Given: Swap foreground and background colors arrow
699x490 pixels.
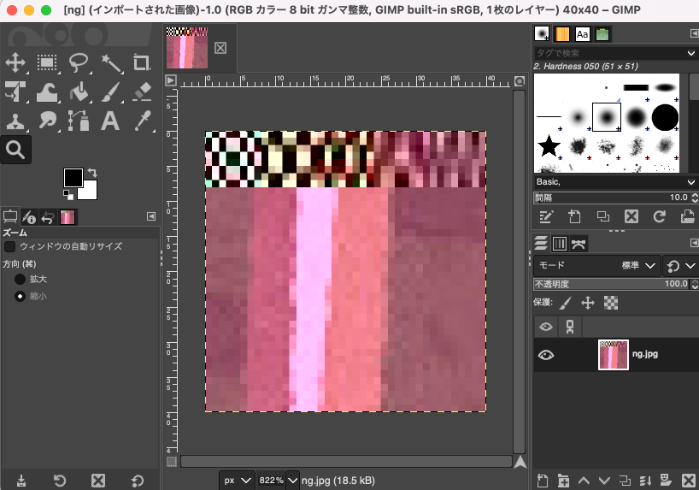Looking at the screenshot, I should tap(92, 172).
